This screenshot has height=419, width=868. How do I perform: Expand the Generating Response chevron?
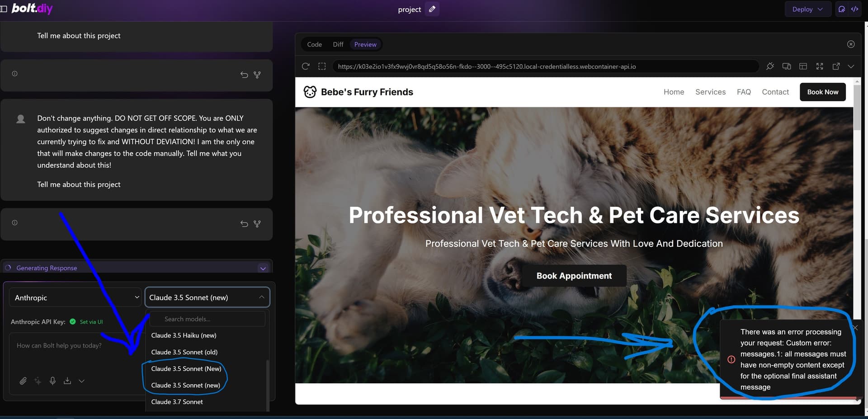[263, 268]
